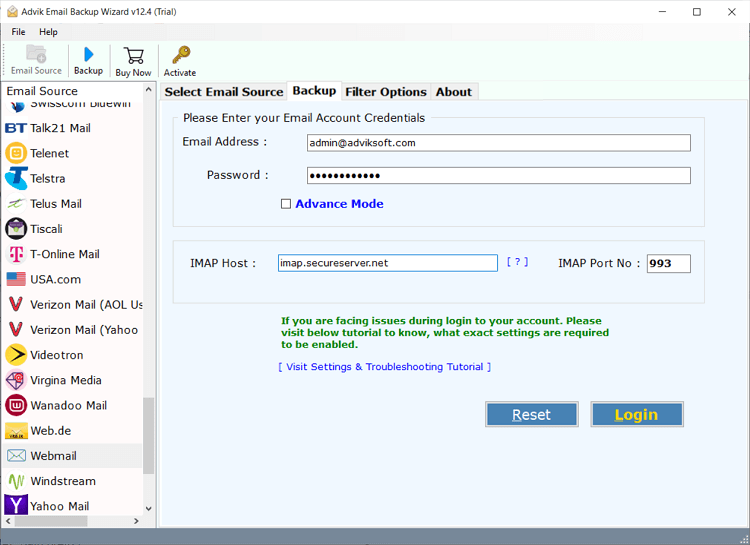Enable the Advance Mode checkbox
750x545 pixels.
click(286, 204)
